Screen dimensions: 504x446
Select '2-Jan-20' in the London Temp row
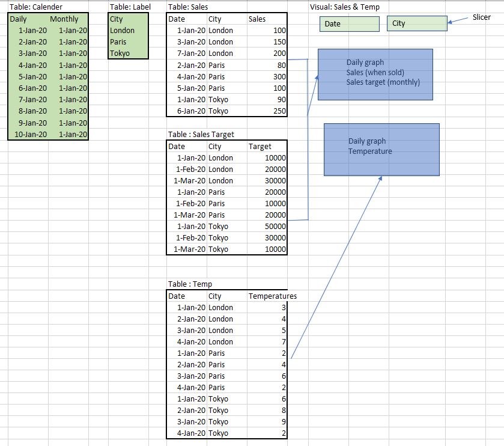[191, 319]
